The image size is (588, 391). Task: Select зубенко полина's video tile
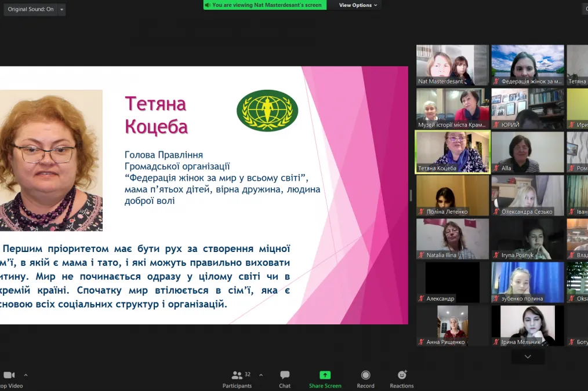(528, 283)
